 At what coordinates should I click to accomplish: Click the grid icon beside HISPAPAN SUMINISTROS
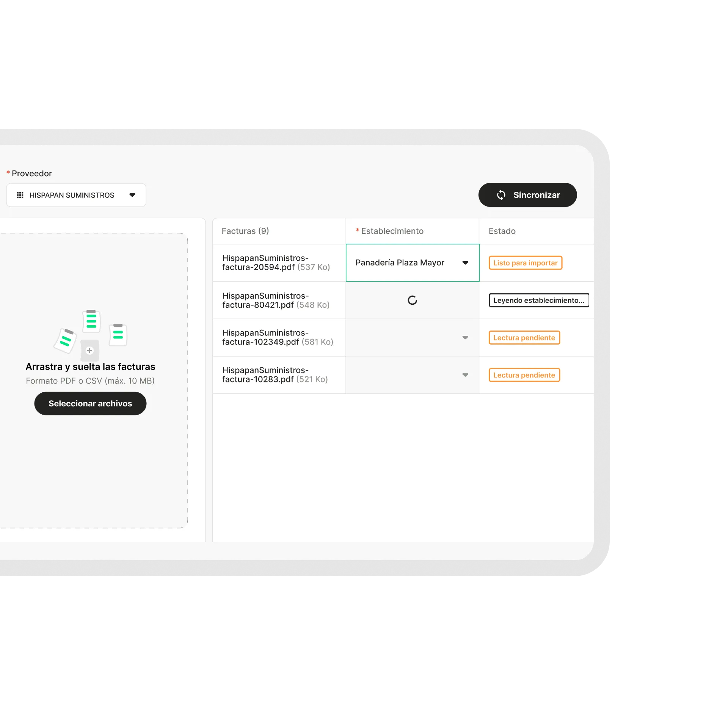20,195
